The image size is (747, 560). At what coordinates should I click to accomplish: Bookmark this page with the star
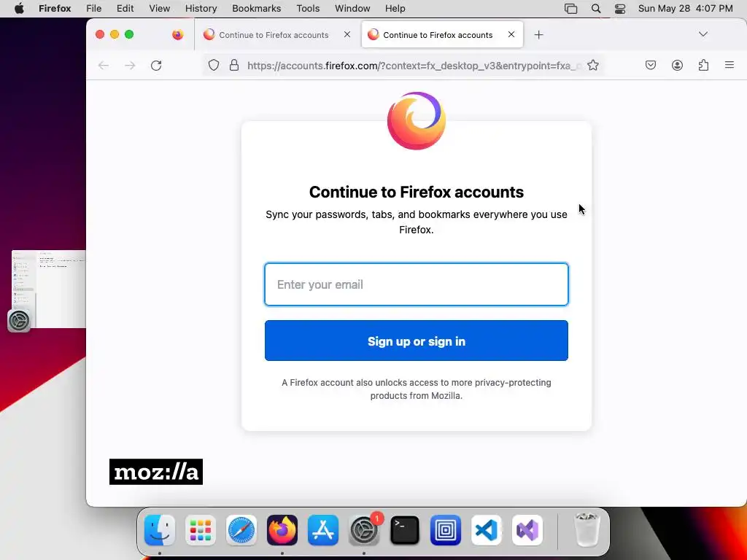(x=592, y=65)
